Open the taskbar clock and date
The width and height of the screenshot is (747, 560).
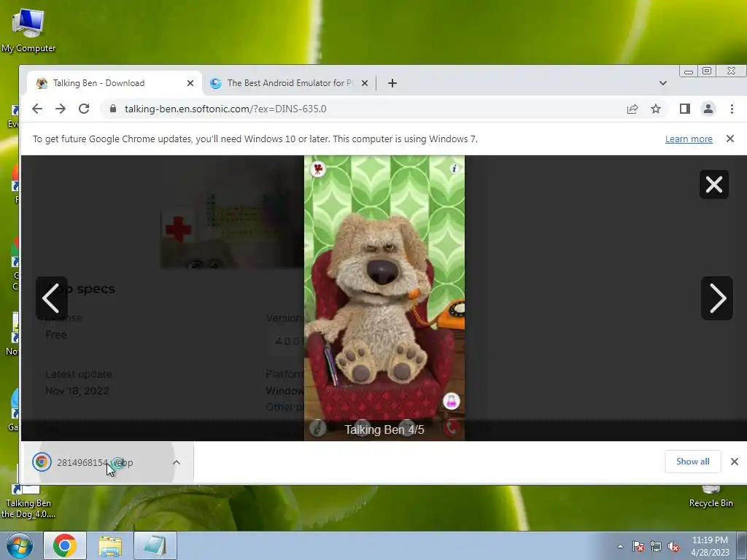[710, 546]
